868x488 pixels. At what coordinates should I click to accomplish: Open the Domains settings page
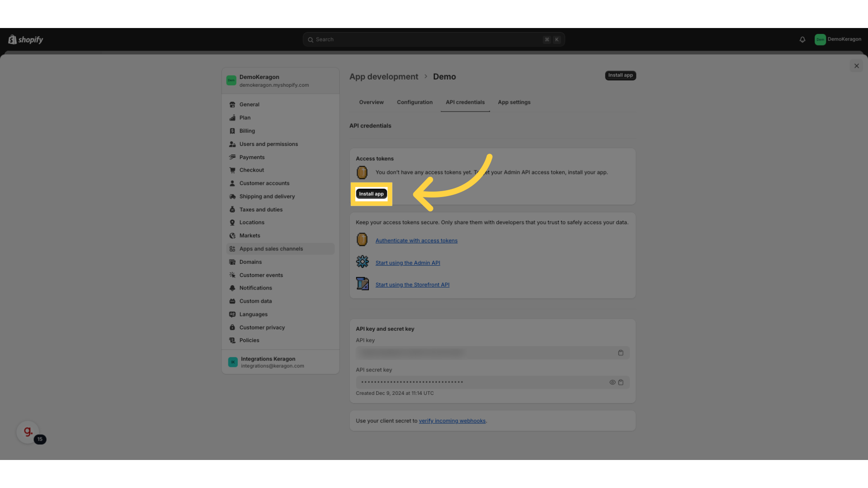click(x=250, y=262)
